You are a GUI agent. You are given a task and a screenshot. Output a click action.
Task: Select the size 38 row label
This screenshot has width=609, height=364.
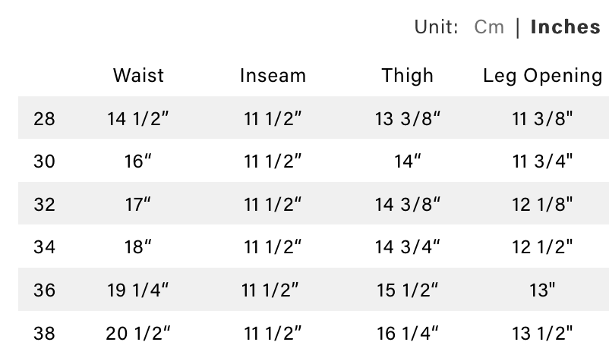tap(45, 332)
